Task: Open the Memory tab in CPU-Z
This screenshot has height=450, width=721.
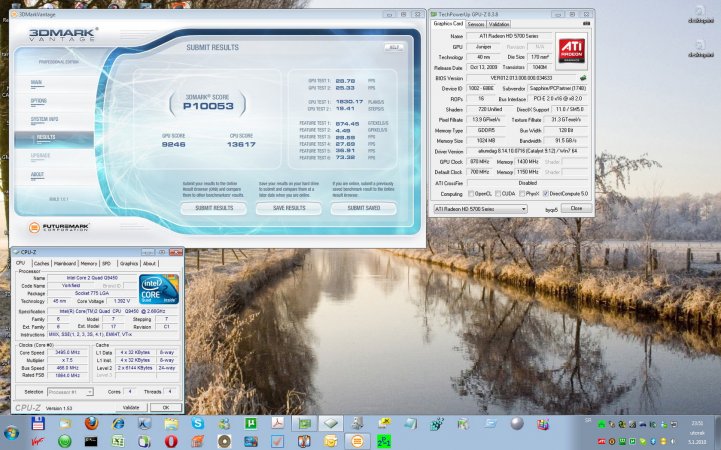Action: click(89, 263)
